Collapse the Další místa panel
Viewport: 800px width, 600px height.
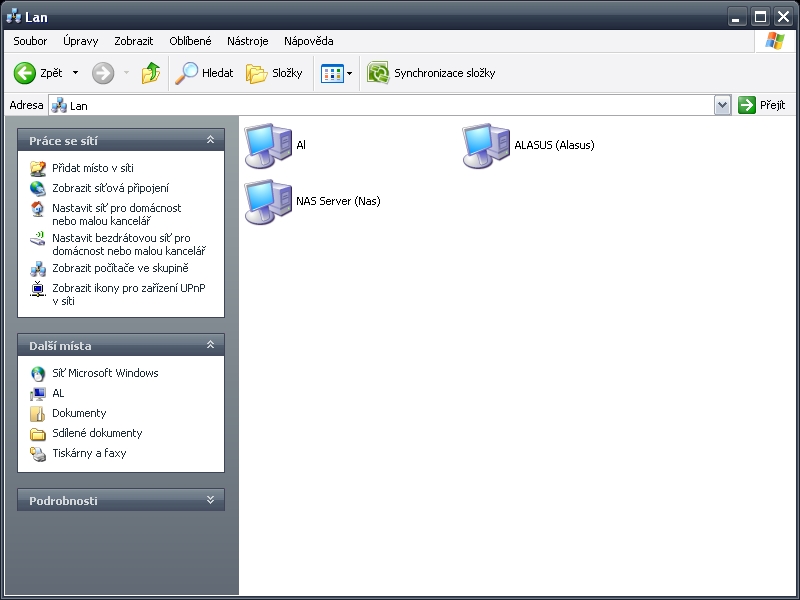(210, 345)
